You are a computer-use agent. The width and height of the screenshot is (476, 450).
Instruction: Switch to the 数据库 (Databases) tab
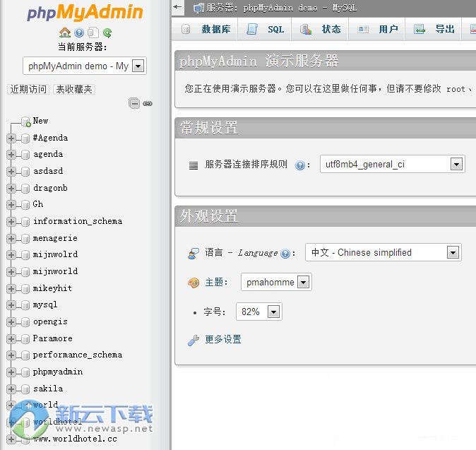click(206, 29)
